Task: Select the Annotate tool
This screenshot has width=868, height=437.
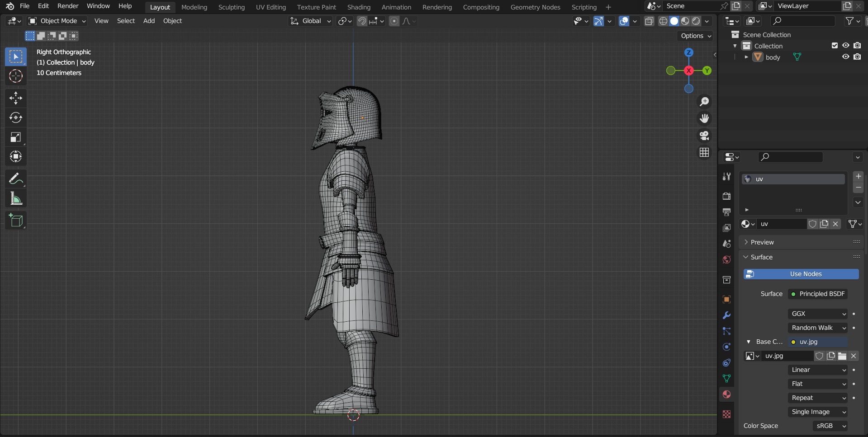Action: [16, 179]
